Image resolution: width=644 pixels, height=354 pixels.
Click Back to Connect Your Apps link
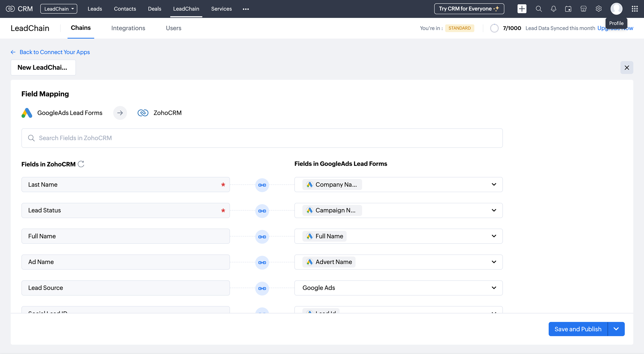point(55,52)
